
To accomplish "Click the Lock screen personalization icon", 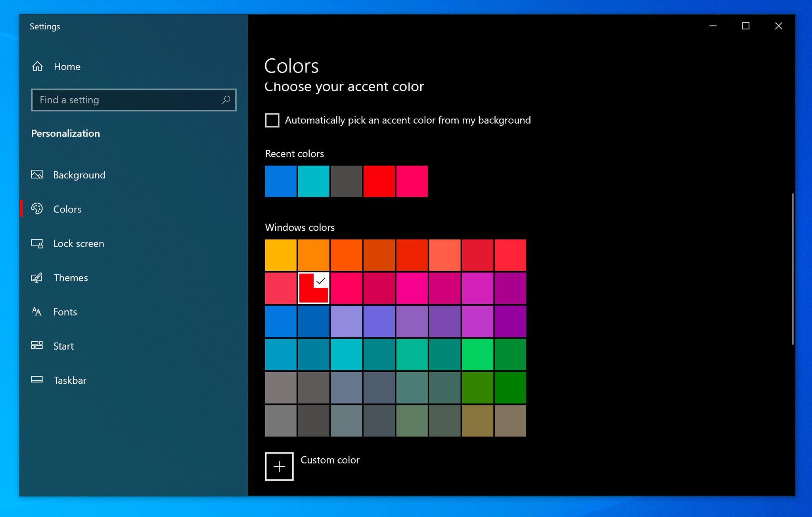I will point(38,243).
